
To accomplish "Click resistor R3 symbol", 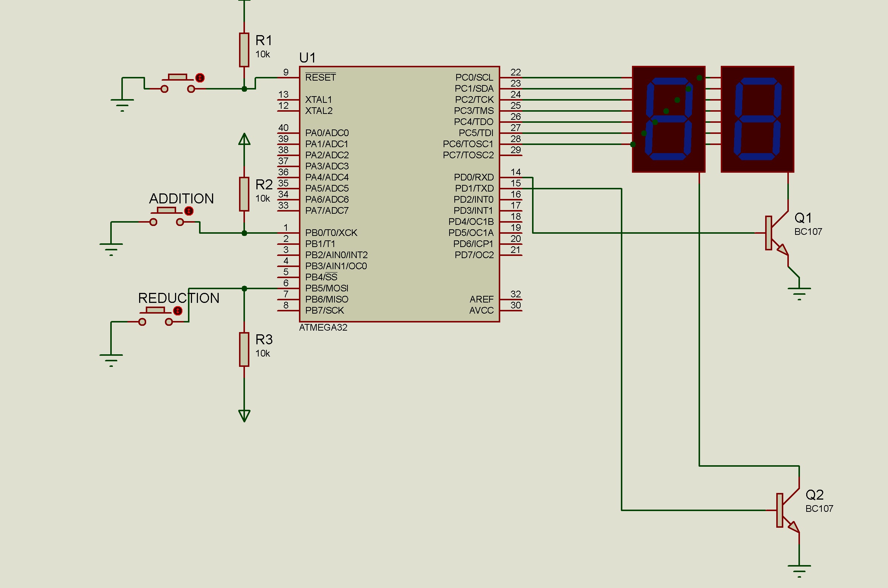I will tap(244, 349).
